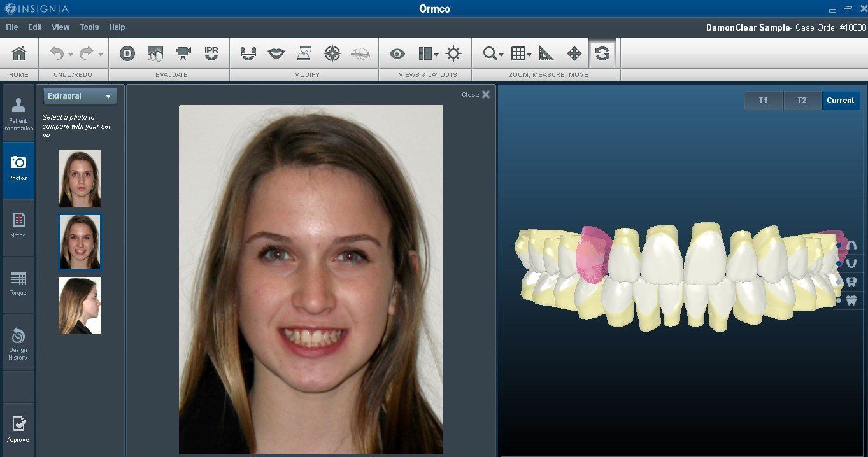Viewport: 868px width, 457px height.
Task: Open the IPR tool
Action: tap(211, 53)
